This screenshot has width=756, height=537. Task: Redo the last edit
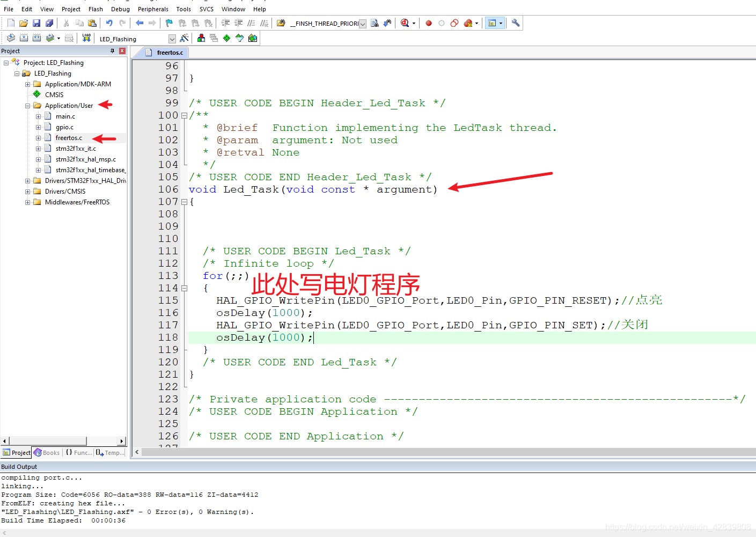(122, 23)
